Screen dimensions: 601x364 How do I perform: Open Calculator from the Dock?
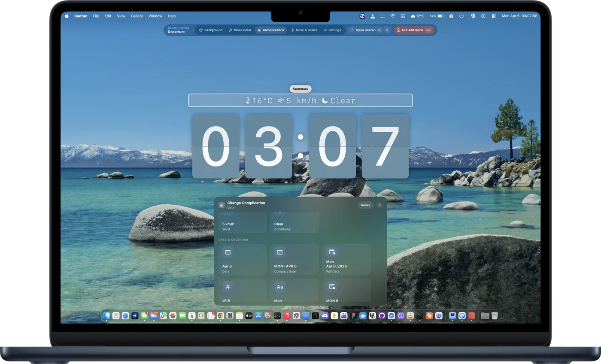pyautogui.click(x=230, y=315)
